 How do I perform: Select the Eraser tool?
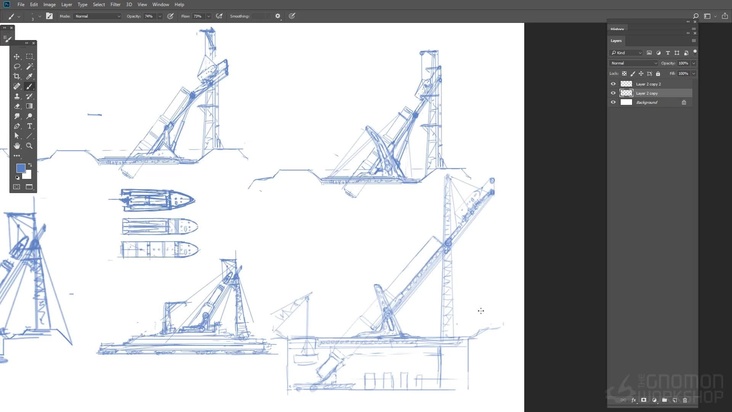point(17,106)
